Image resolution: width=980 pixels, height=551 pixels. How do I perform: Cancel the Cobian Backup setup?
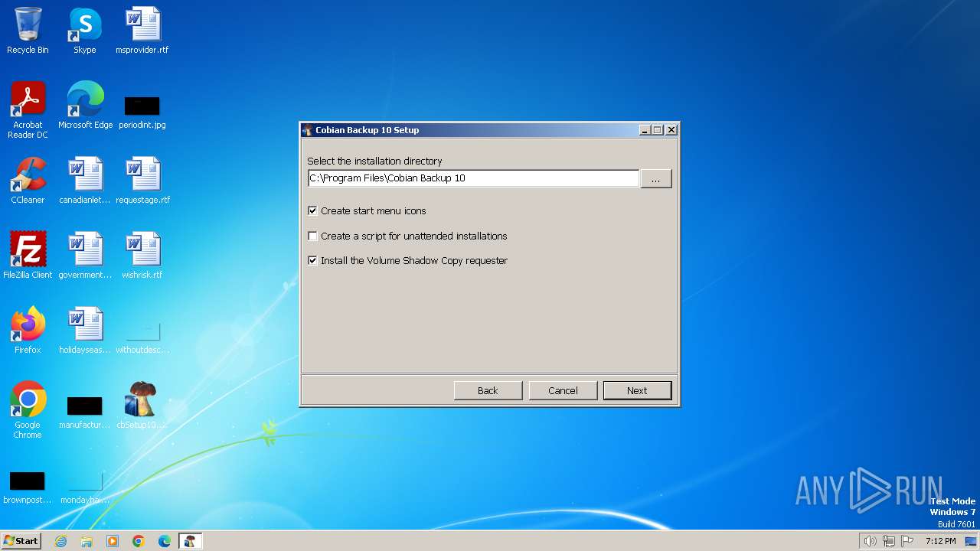tap(563, 390)
